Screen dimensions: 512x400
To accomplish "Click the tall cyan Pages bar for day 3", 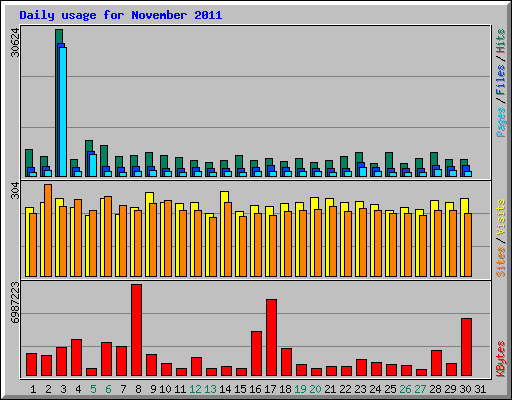I will [x=63, y=112].
